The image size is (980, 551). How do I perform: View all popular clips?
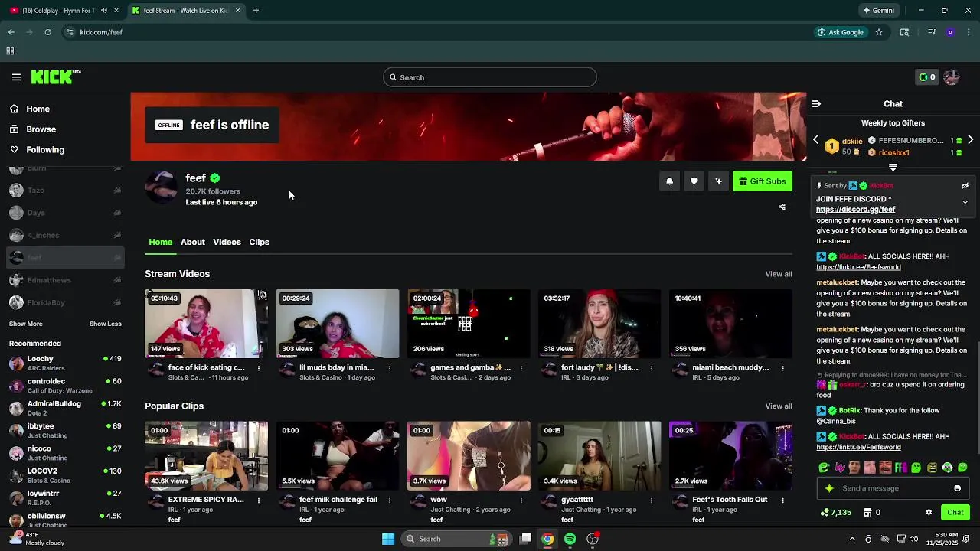(x=779, y=406)
